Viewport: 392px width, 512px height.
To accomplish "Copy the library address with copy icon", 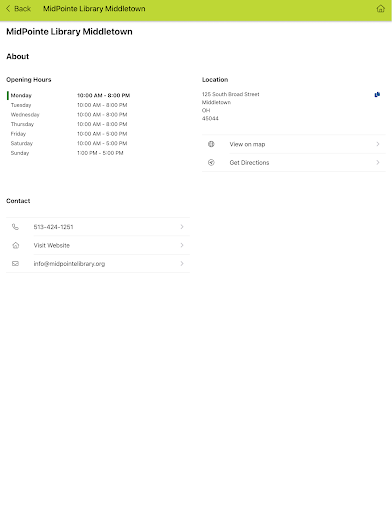I will pos(377,95).
